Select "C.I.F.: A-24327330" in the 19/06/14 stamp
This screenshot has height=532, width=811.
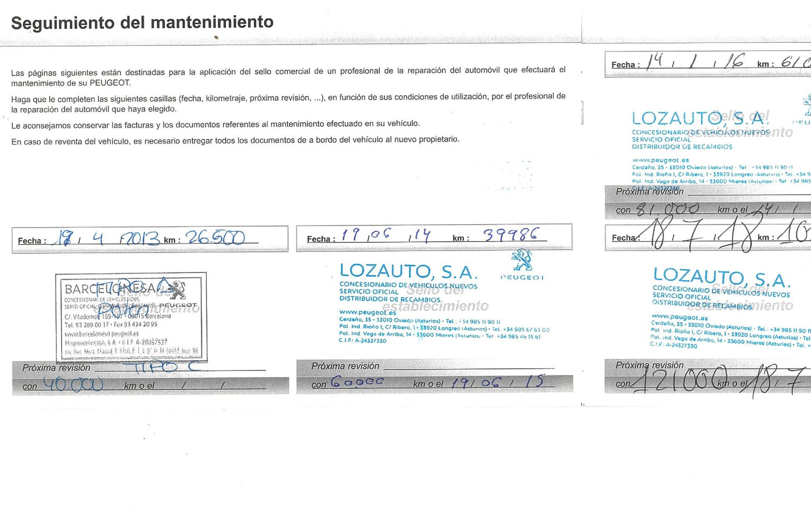(x=362, y=341)
